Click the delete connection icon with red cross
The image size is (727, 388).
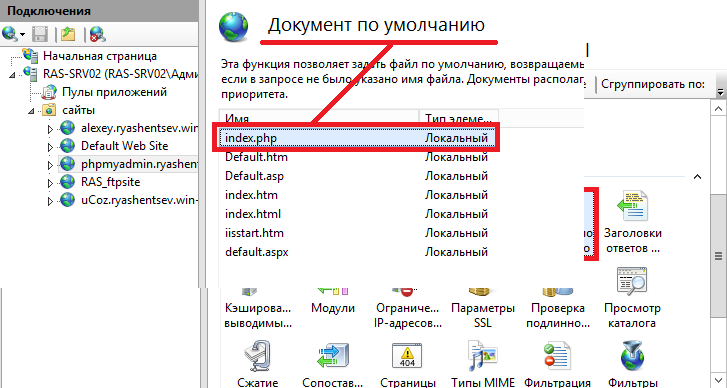point(98,34)
